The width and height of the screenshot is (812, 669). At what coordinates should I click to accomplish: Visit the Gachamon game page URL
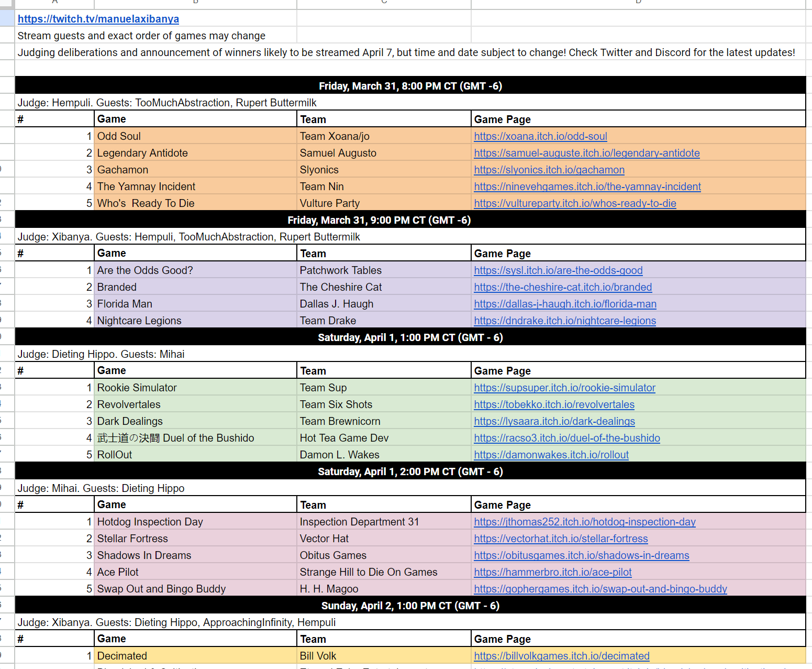pyautogui.click(x=549, y=170)
